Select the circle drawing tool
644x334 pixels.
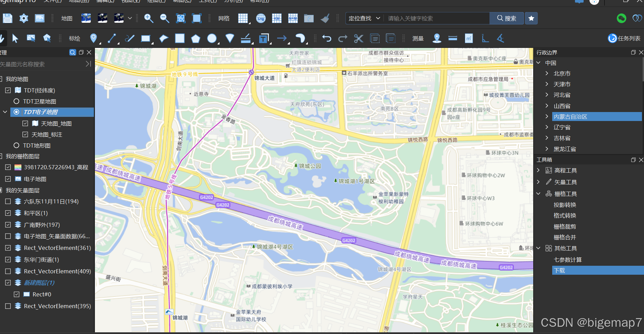(x=212, y=38)
